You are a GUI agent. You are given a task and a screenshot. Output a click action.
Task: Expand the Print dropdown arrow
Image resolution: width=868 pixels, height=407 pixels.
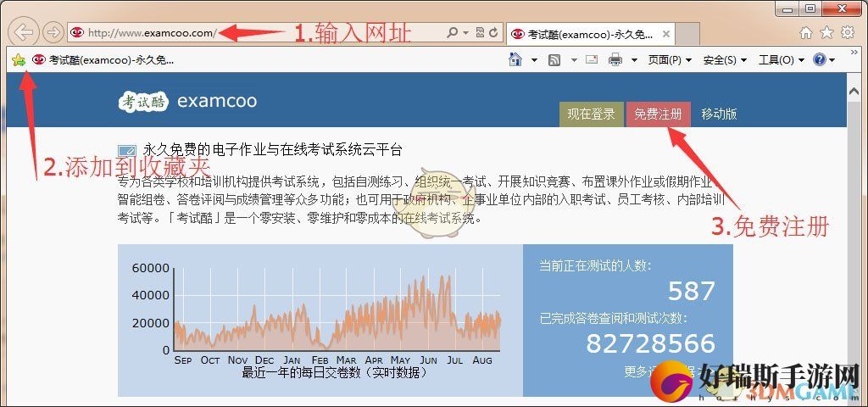click(x=634, y=60)
